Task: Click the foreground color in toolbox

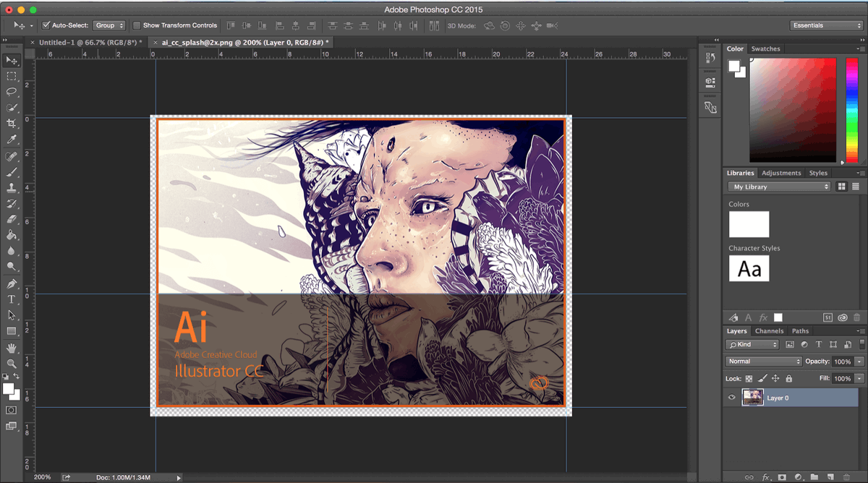Action: [9, 389]
